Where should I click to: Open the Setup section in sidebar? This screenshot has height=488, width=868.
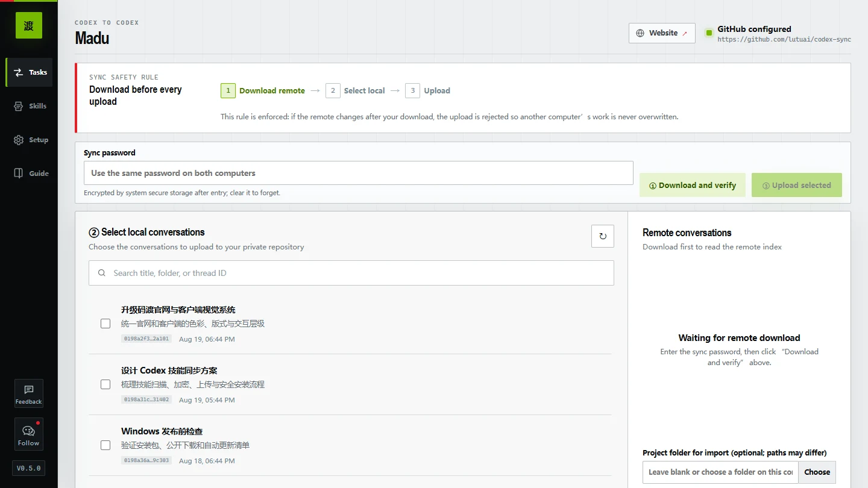click(x=29, y=140)
